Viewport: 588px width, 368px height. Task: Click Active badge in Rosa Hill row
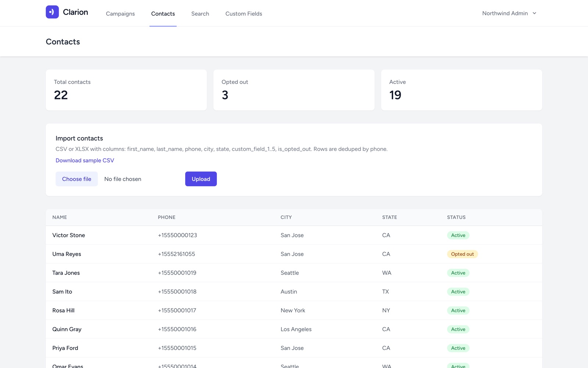click(x=458, y=310)
